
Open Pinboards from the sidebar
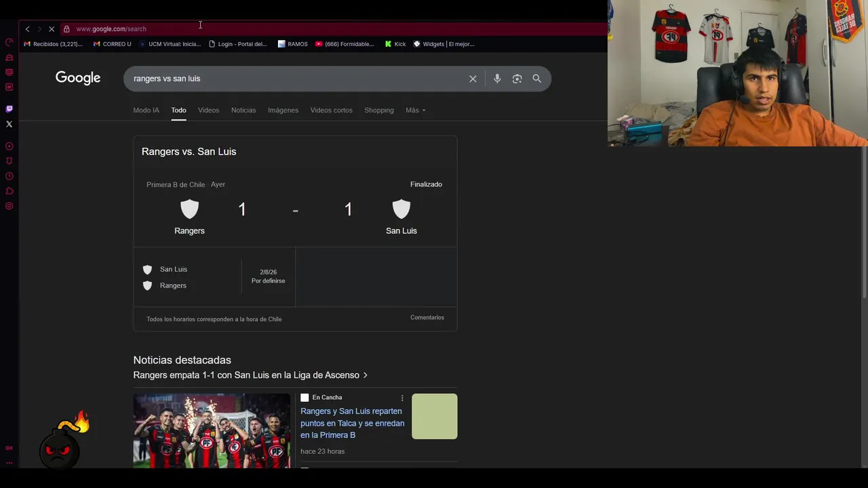point(9,161)
